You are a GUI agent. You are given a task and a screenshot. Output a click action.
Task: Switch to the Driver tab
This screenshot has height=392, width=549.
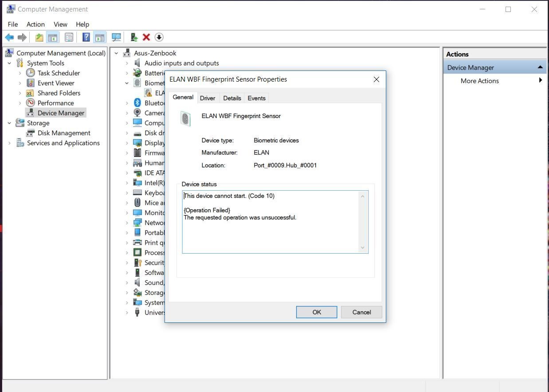point(208,98)
